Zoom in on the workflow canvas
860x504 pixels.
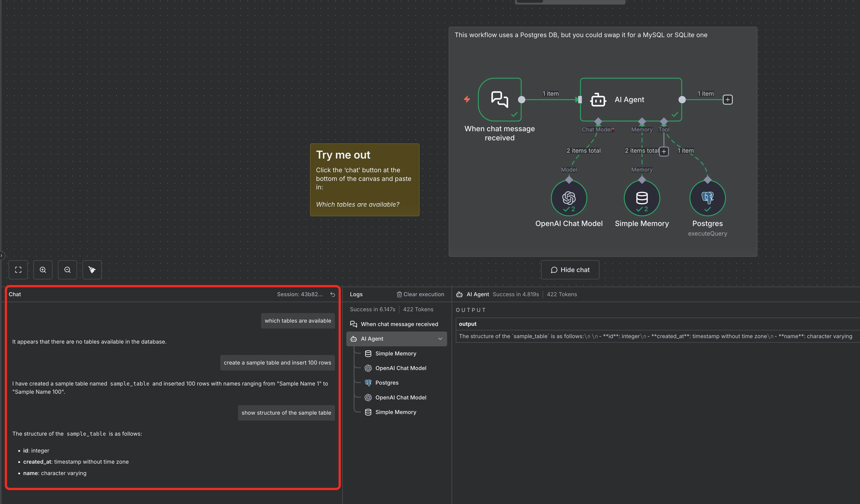tap(43, 269)
